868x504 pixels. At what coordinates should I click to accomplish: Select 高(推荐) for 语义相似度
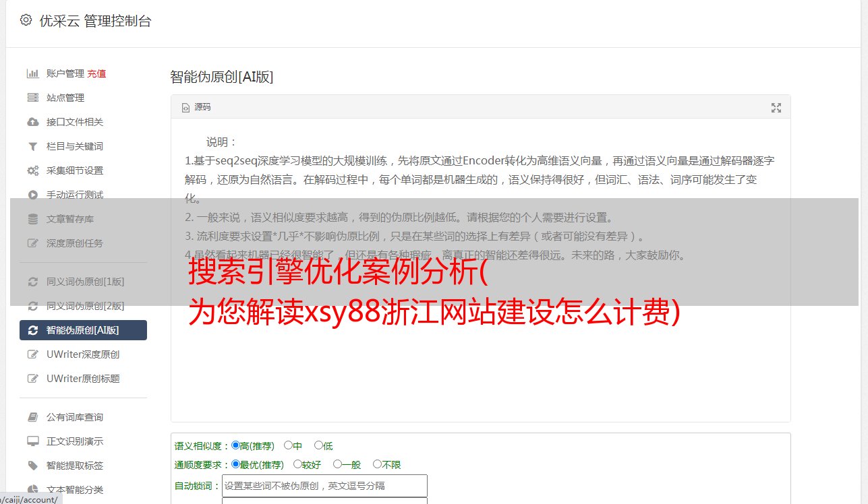click(235, 445)
